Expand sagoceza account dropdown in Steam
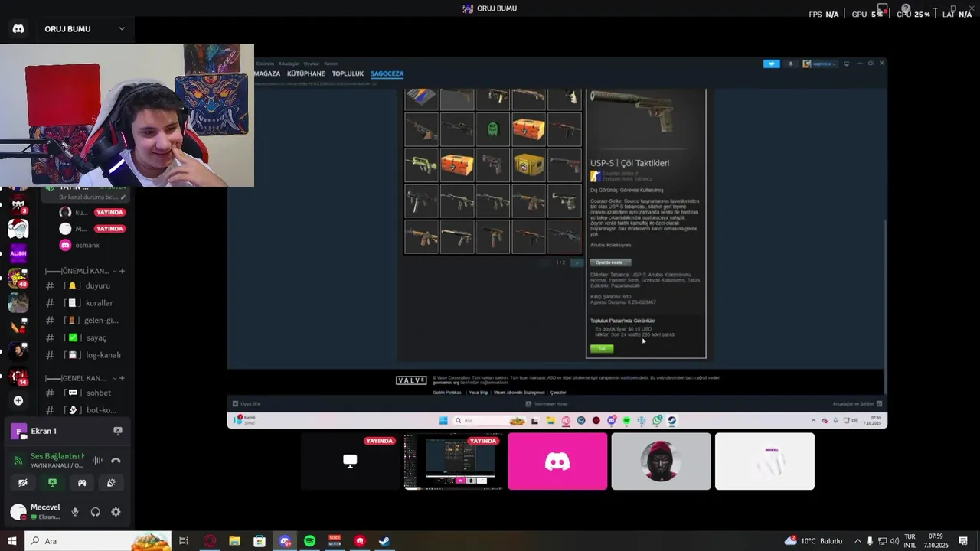Viewport: 980px width, 551px height. 819,64
